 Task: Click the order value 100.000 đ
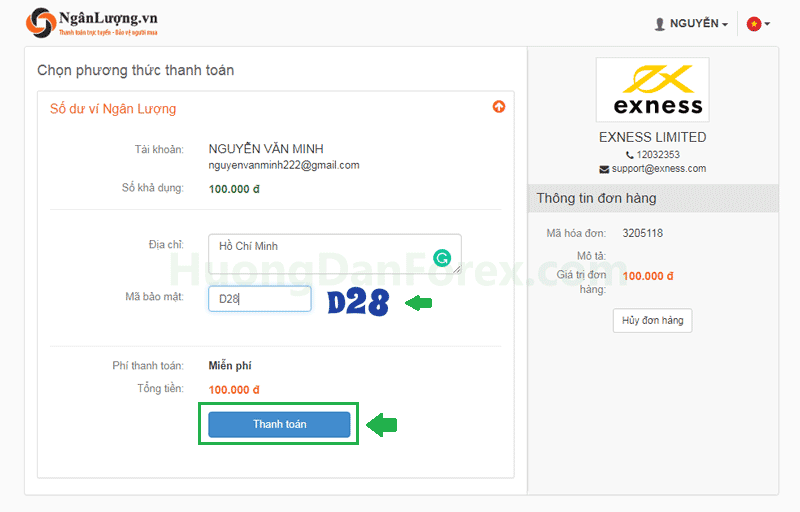[648, 276]
